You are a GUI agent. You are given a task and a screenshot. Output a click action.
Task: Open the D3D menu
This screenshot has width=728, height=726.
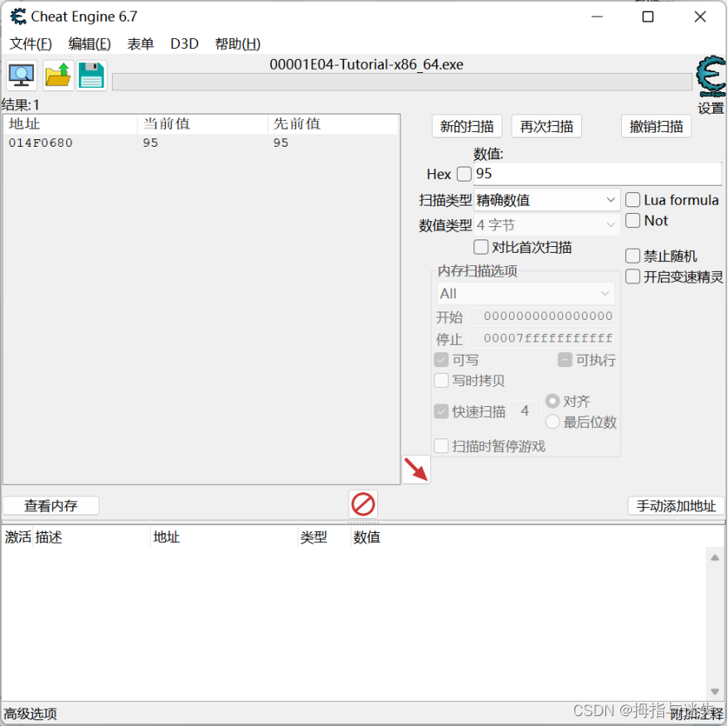(183, 44)
